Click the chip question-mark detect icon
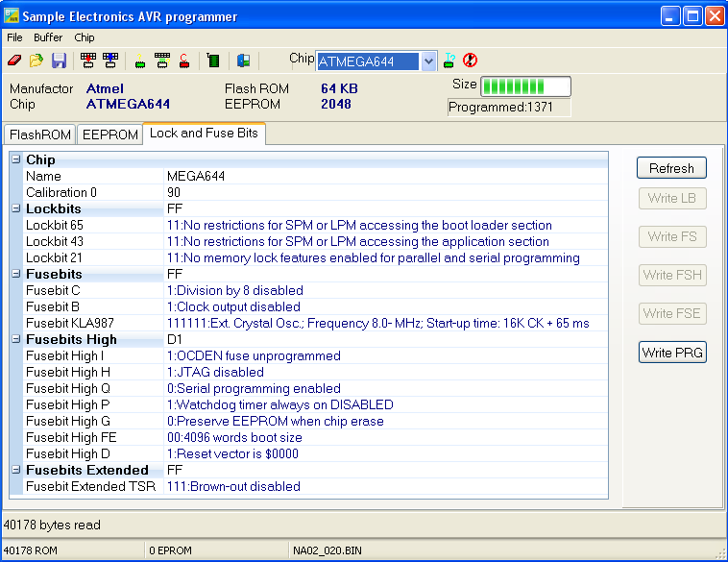Viewport: 728px width, 562px height. coord(449,61)
